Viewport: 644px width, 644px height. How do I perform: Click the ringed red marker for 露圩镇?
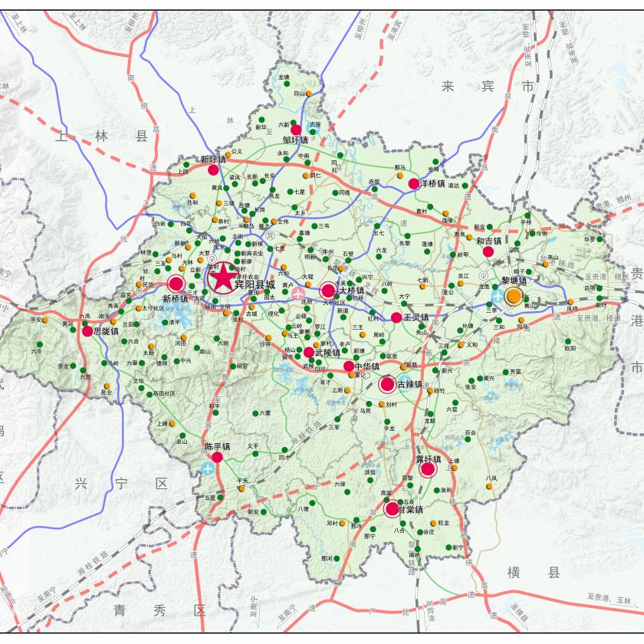click(428, 469)
